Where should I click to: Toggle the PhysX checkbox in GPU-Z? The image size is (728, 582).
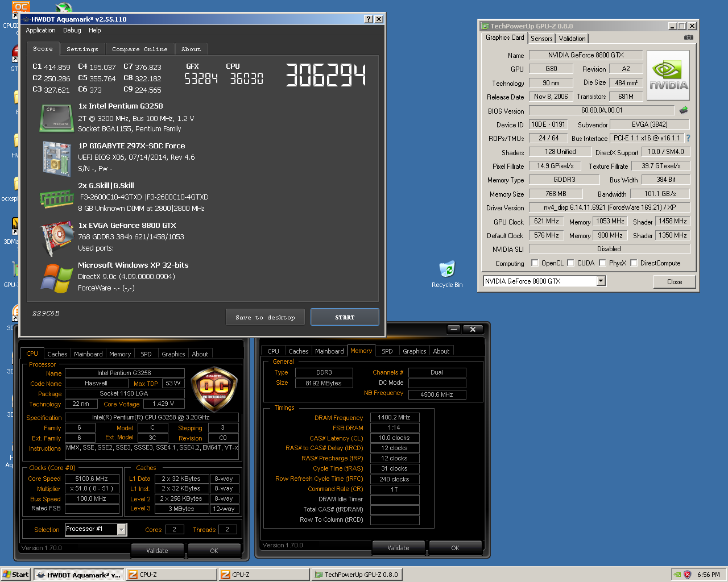click(602, 263)
